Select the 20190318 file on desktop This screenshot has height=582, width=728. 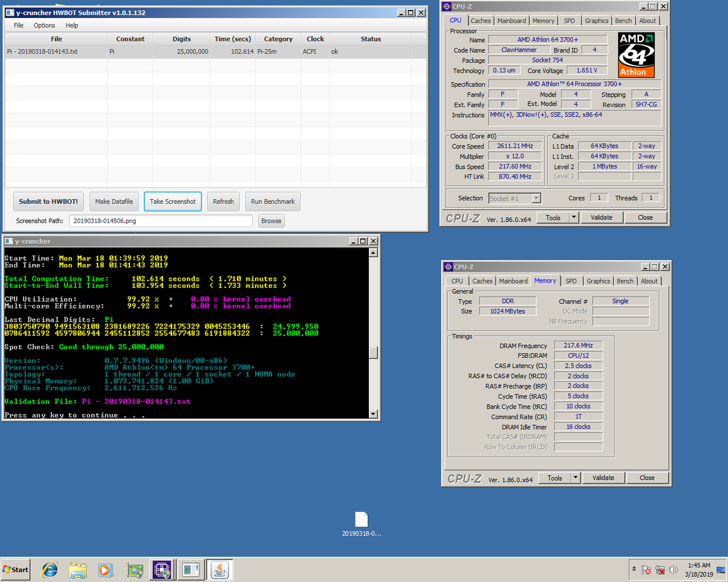(x=361, y=524)
